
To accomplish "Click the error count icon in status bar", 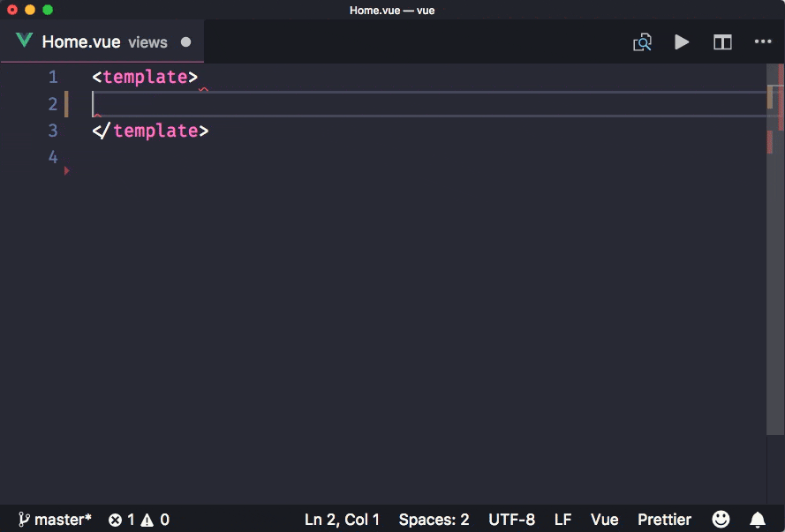I will click(115, 520).
